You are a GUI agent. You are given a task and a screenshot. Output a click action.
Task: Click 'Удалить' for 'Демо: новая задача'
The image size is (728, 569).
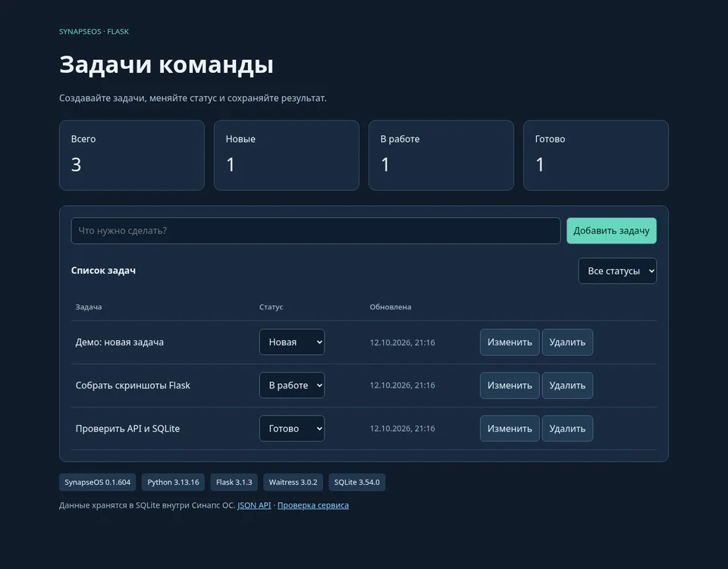[x=567, y=342]
